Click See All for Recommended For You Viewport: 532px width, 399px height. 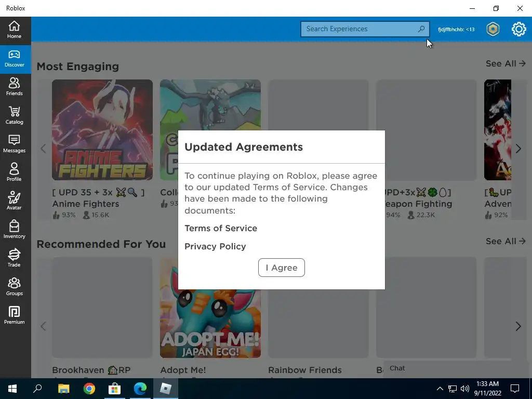[x=506, y=241]
